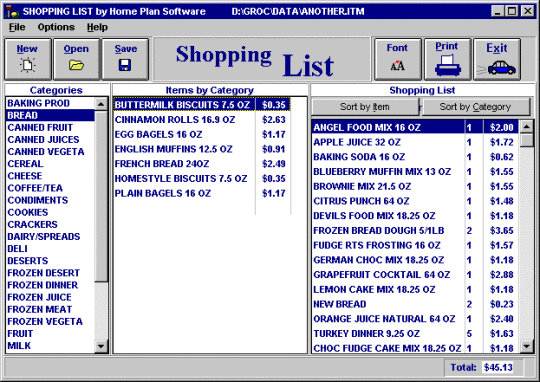
Task: Change font with the AA icon
Action: 397,65
